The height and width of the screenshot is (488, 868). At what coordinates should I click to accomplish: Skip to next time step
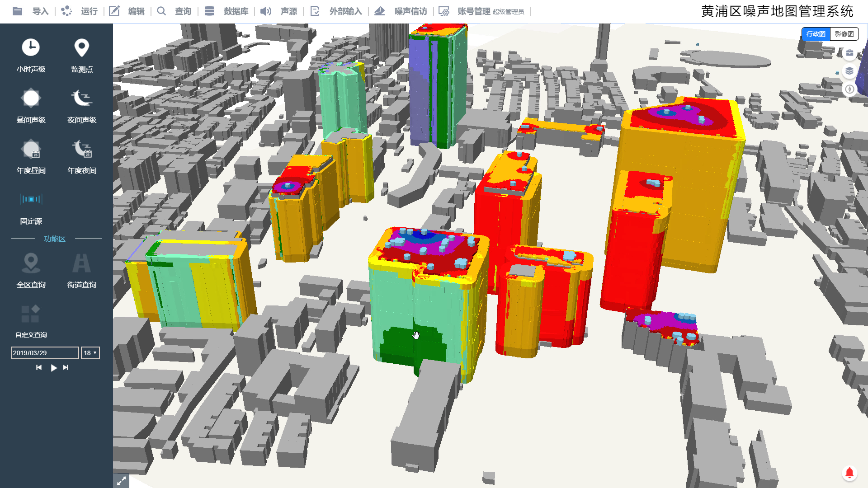(66, 368)
